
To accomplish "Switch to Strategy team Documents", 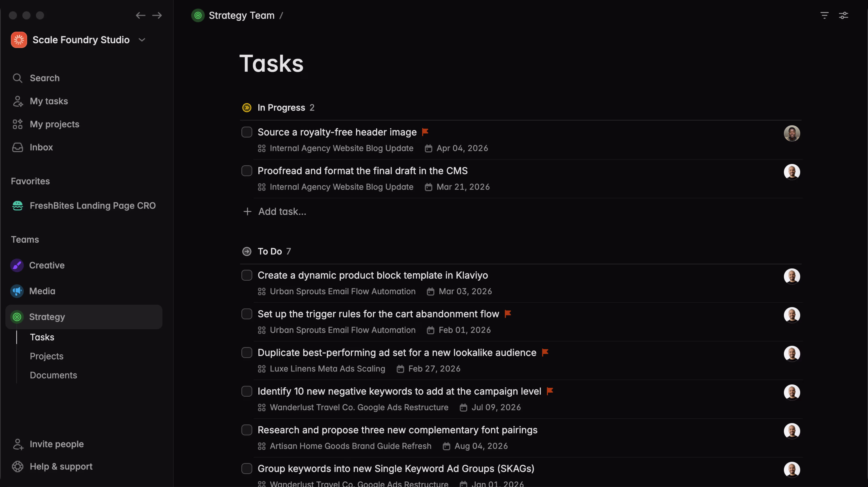I will click(53, 375).
